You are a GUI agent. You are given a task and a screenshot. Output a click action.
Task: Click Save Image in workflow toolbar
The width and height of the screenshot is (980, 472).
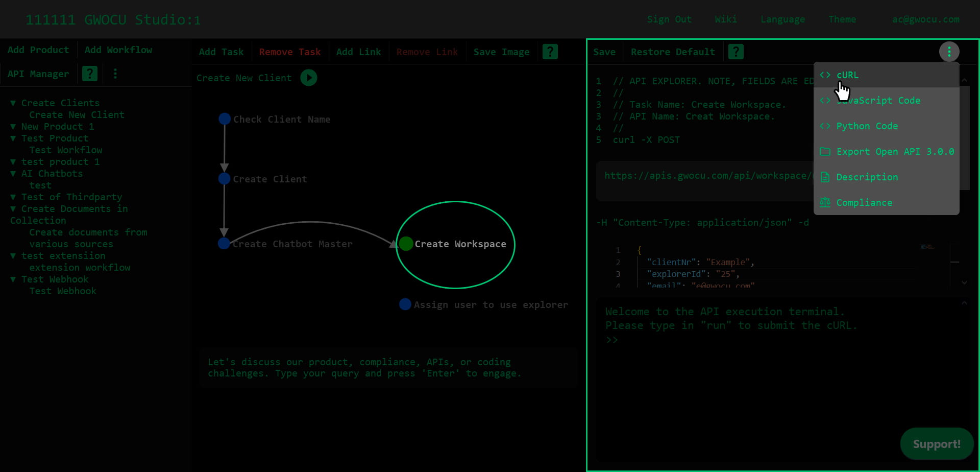(502, 52)
